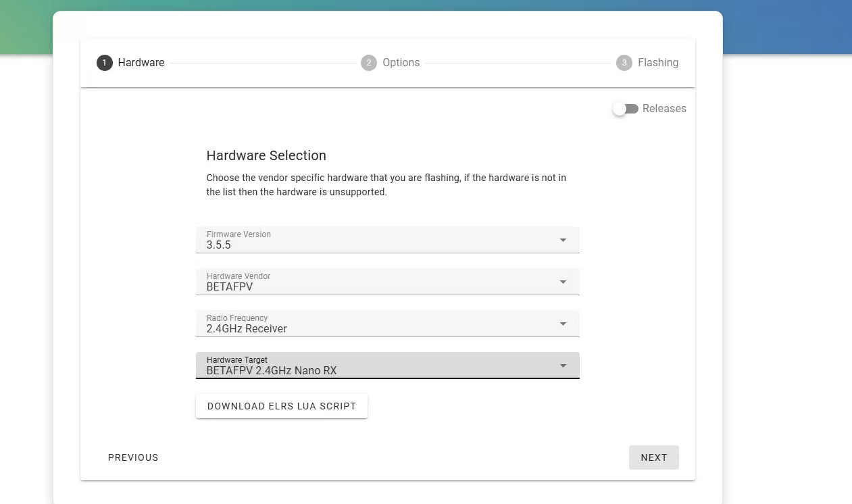Toggle the Releases switch
This screenshot has width=852, height=504.
625,109
